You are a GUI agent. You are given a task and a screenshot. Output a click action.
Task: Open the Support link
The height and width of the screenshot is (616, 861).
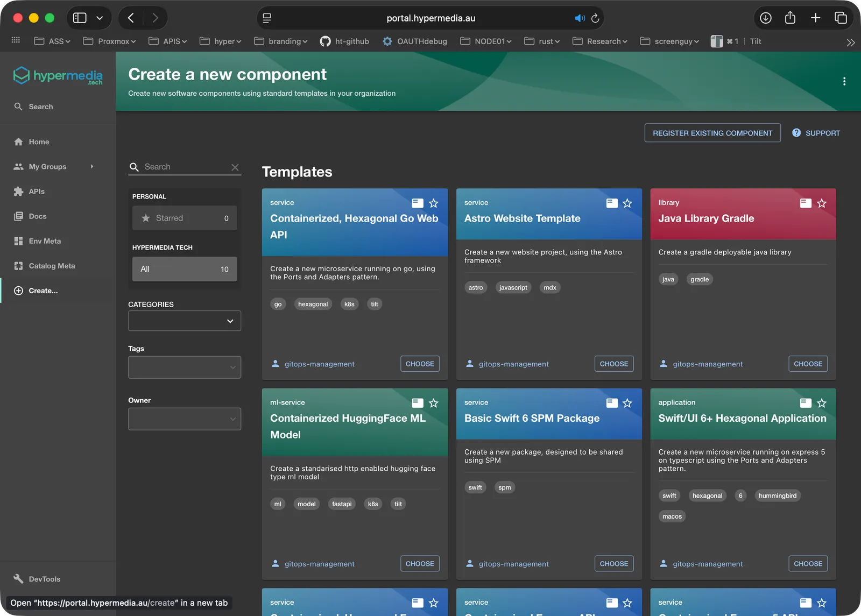816,133
